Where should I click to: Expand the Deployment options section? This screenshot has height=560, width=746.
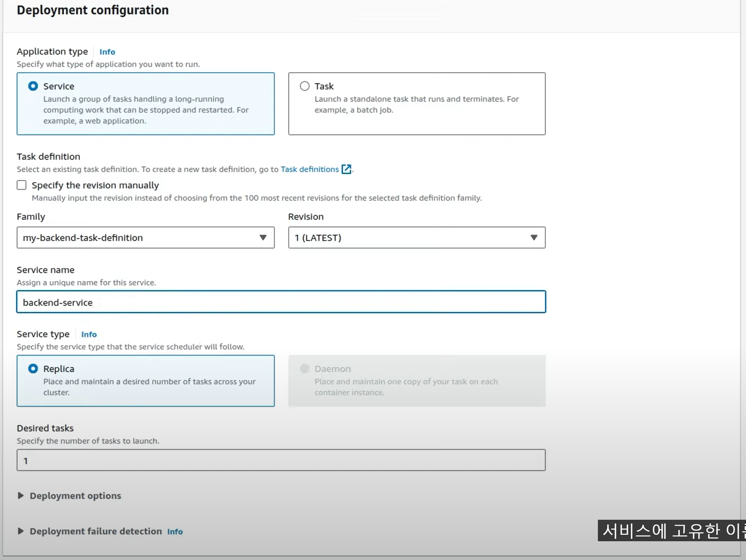tap(75, 496)
